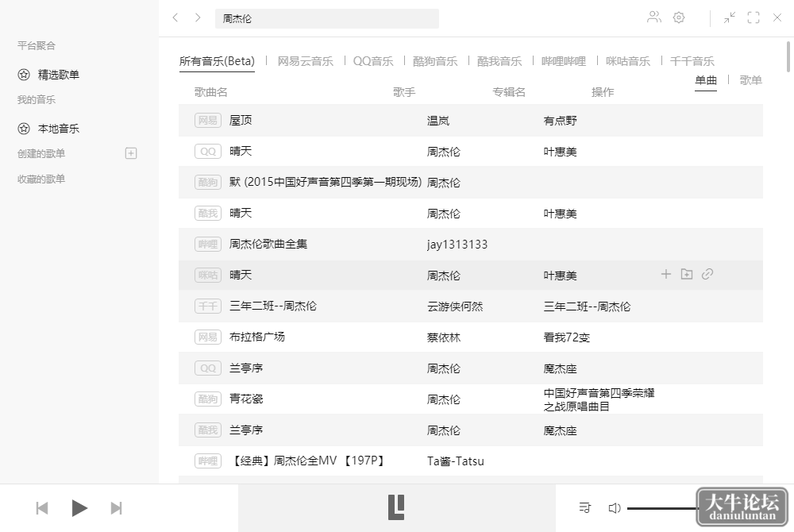Switch to the 酷我音乐 tab
794x532 pixels.
(x=499, y=61)
